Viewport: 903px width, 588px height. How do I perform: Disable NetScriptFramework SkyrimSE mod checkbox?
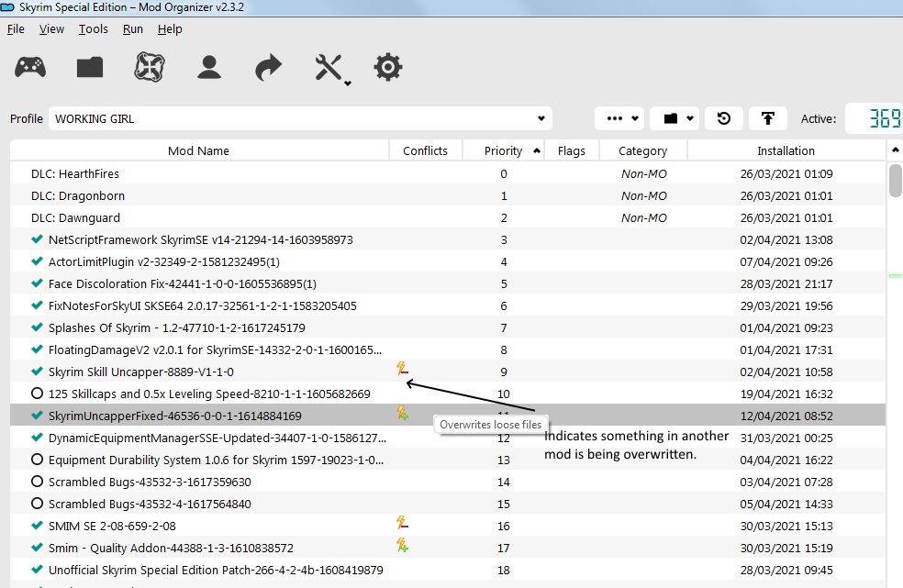(x=38, y=239)
